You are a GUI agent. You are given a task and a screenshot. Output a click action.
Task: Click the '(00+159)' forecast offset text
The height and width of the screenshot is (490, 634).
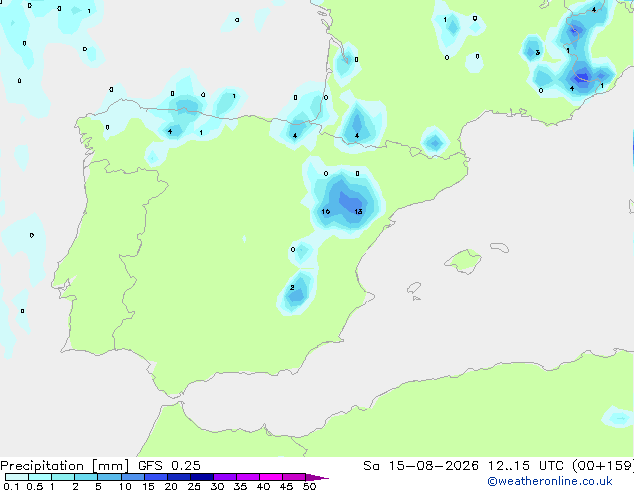[603, 466]
